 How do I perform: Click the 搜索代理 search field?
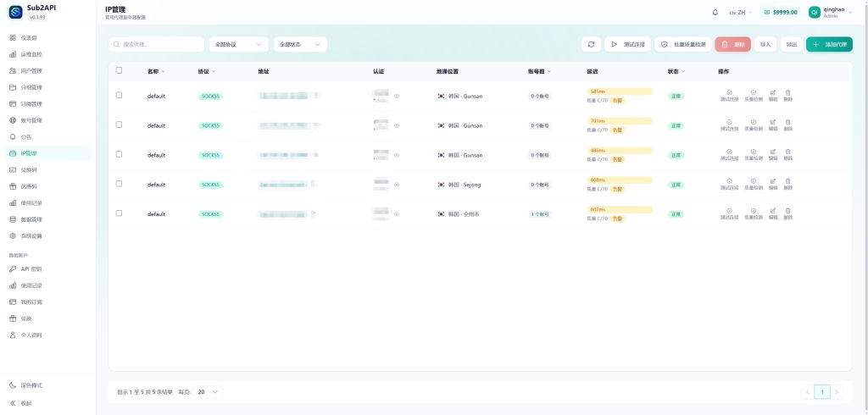(x=157, y=44)
